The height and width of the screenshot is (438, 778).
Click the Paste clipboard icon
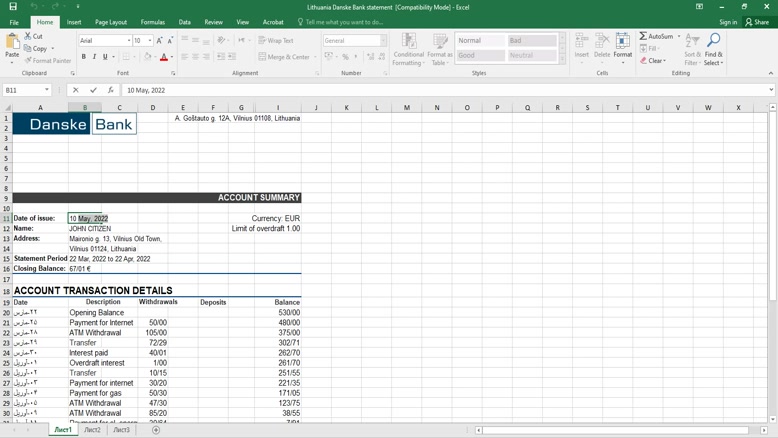pyautogui.click(x=12, y=46)
